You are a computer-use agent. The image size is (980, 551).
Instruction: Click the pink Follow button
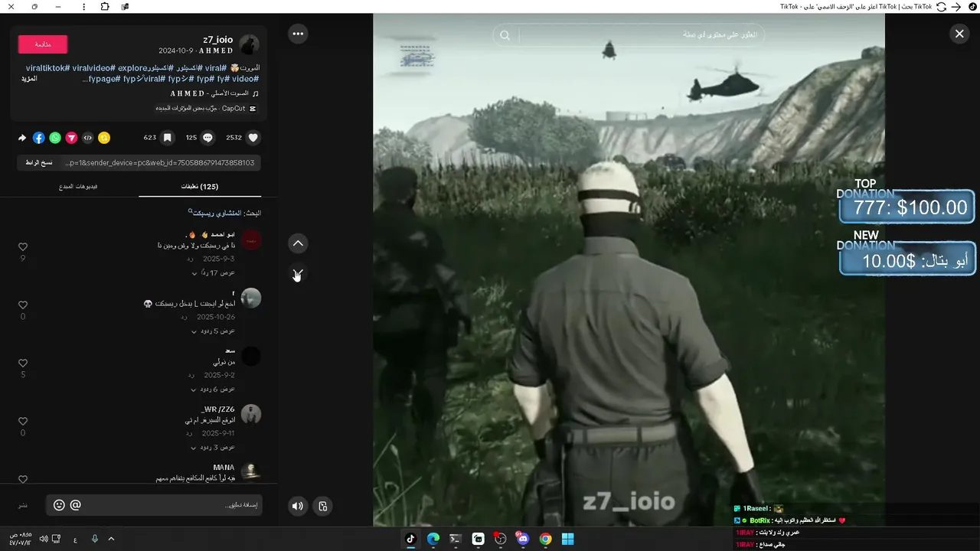tap(43, 44)
